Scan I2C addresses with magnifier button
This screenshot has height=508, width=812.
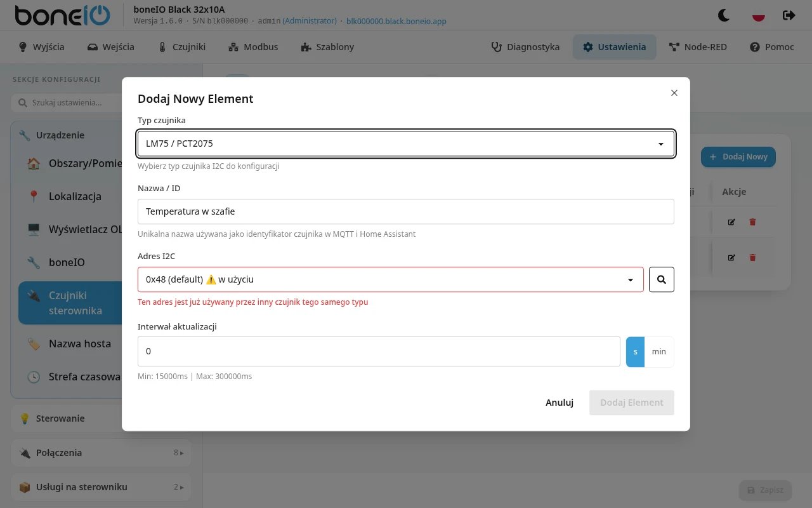[x=662, y=279]
